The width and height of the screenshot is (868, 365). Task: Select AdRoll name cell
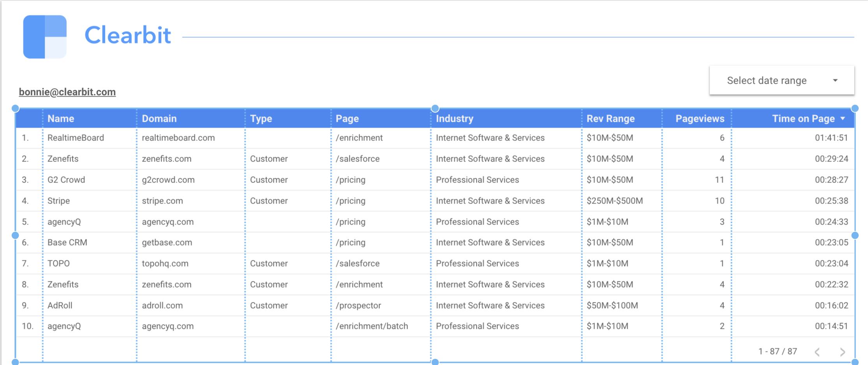point(60,305)
